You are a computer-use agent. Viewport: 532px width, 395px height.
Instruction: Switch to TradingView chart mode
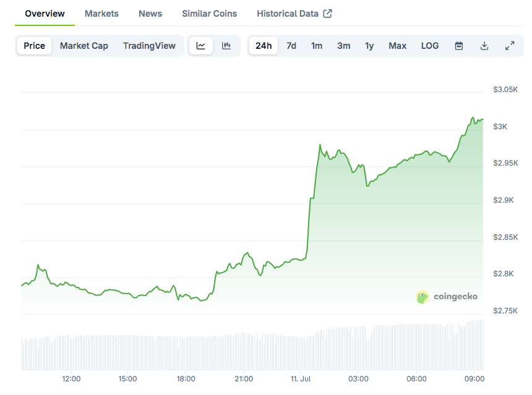(x=149, y=46)
